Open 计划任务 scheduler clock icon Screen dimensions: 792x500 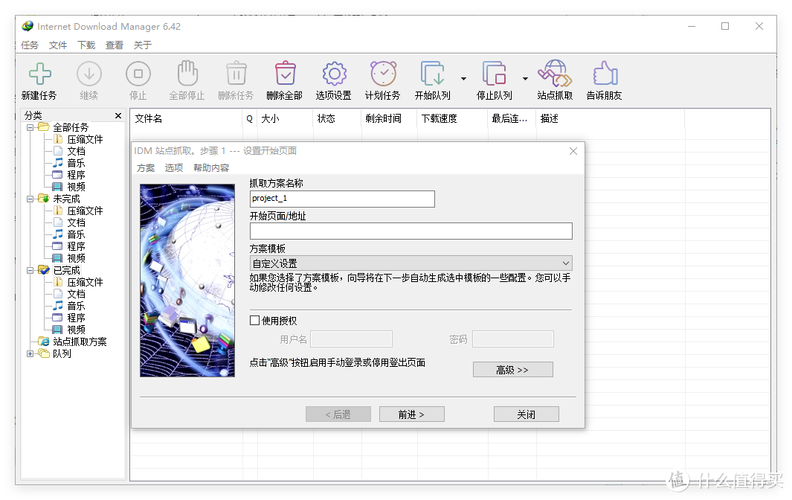[383, 74]
